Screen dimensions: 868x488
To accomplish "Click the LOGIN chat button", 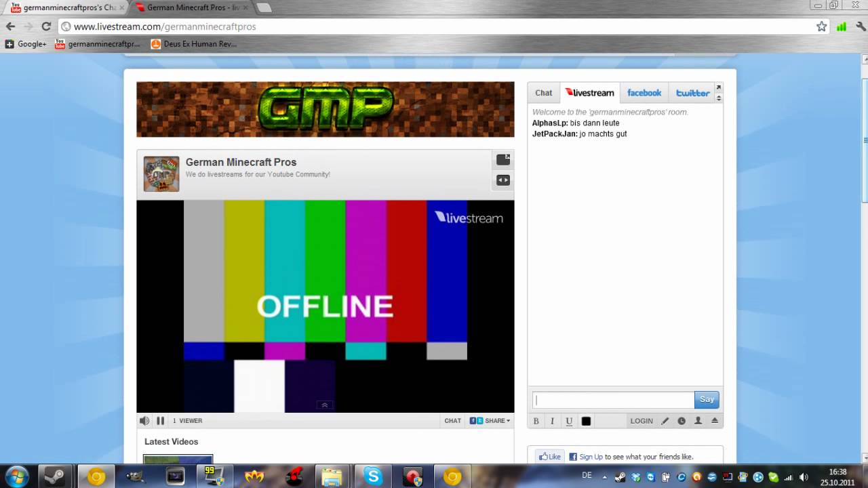I will (x=642, y=421).
